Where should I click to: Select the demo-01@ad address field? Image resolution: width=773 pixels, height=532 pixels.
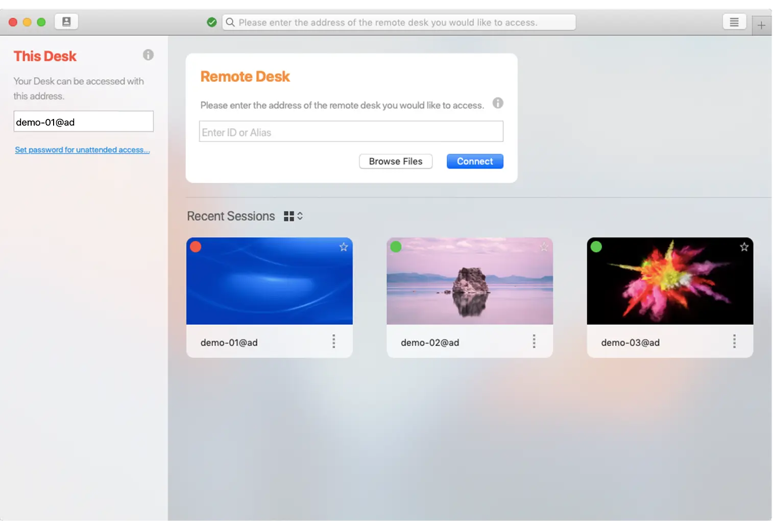pyautogui.click(x=84, y=122)
